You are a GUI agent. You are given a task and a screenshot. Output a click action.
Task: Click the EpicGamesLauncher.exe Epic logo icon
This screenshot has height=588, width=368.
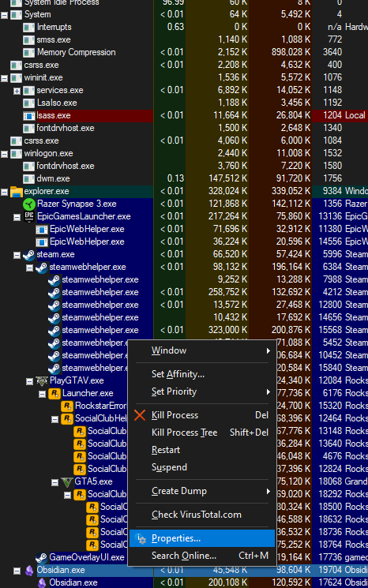(29, 217)
